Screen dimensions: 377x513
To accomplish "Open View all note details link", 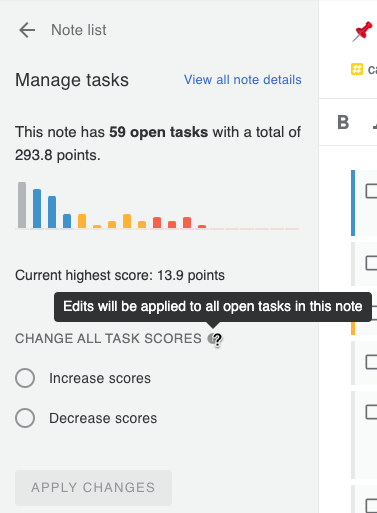I will pyautogui.click(x=243, y=80).
